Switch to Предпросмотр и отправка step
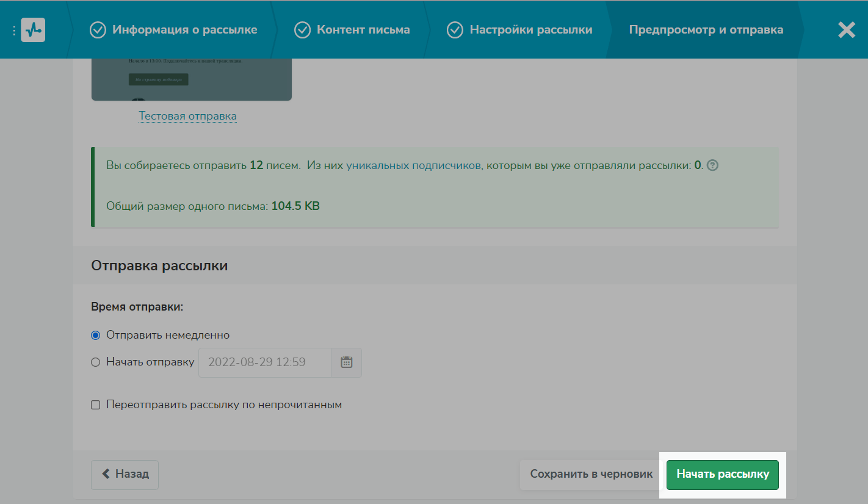The height and width of the screenshot is (504, 868). click(706, 30)
